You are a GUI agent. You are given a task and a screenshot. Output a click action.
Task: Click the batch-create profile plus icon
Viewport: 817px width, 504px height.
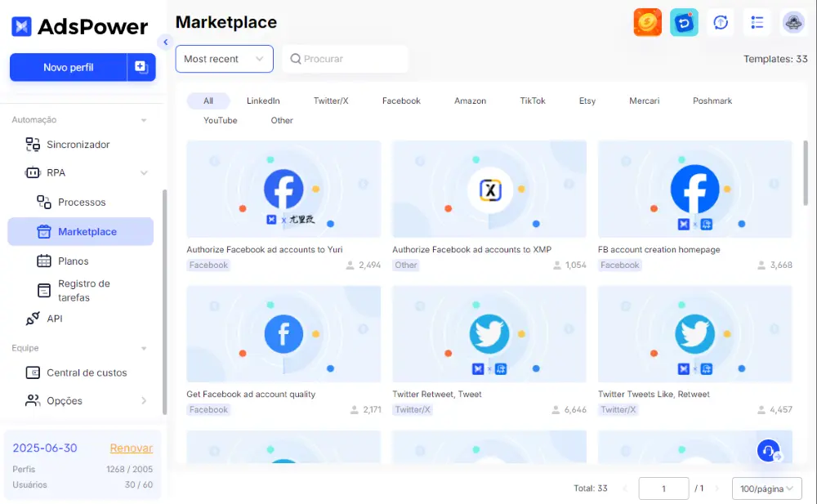141,67
